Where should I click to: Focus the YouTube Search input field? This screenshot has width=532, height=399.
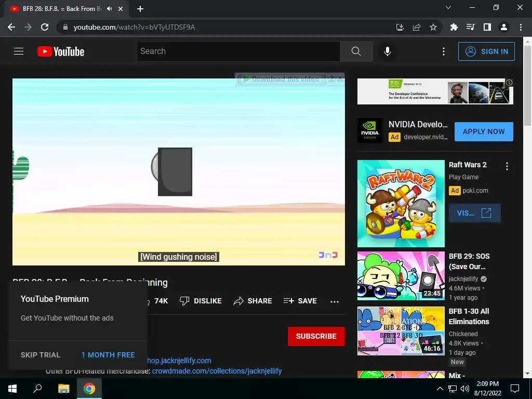coord(238,51)
